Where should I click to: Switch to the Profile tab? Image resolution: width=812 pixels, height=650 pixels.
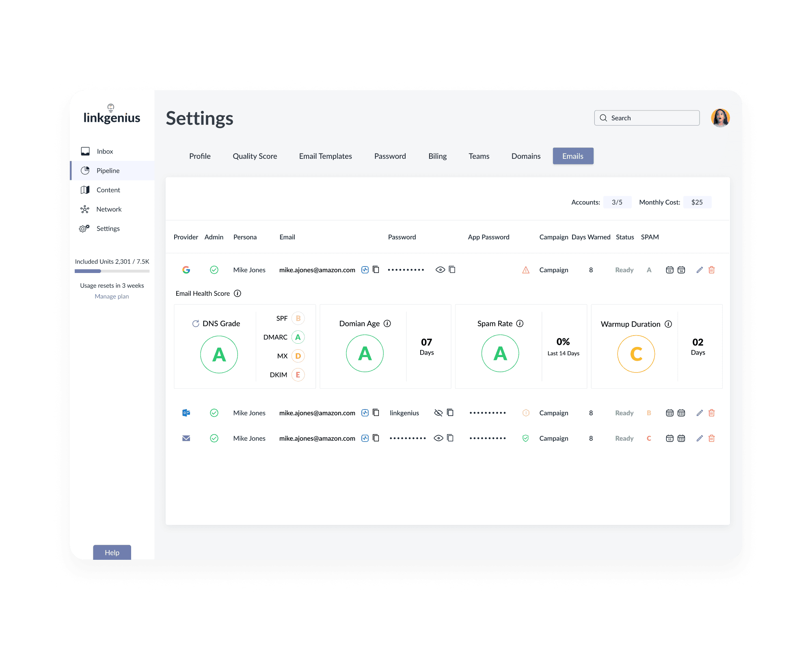[x=200, y=156]
